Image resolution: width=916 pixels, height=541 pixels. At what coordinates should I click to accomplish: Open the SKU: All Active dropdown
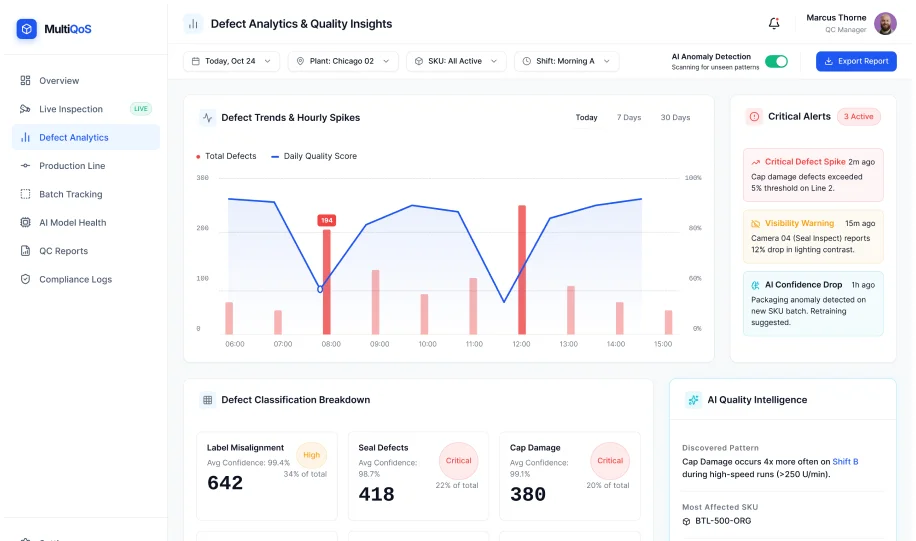(x=456, y=61)
